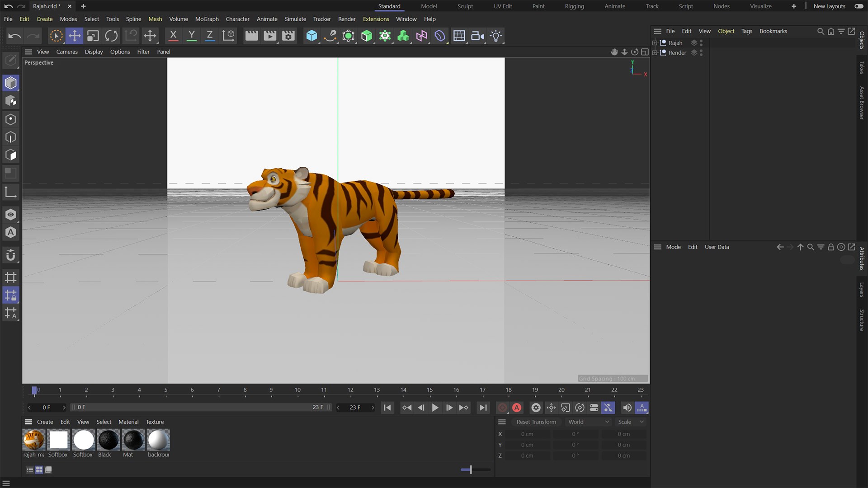Image resolution: width=868 pixels, height=488 pixels.
Task: Select the Model mode icon in left sidebar
Action: tap(11, 83)
